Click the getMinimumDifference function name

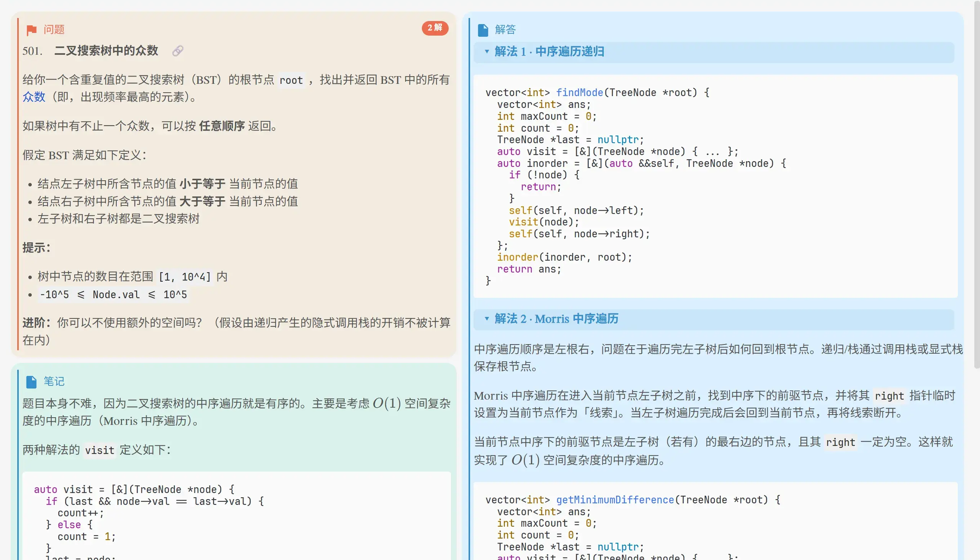(615, 500)
